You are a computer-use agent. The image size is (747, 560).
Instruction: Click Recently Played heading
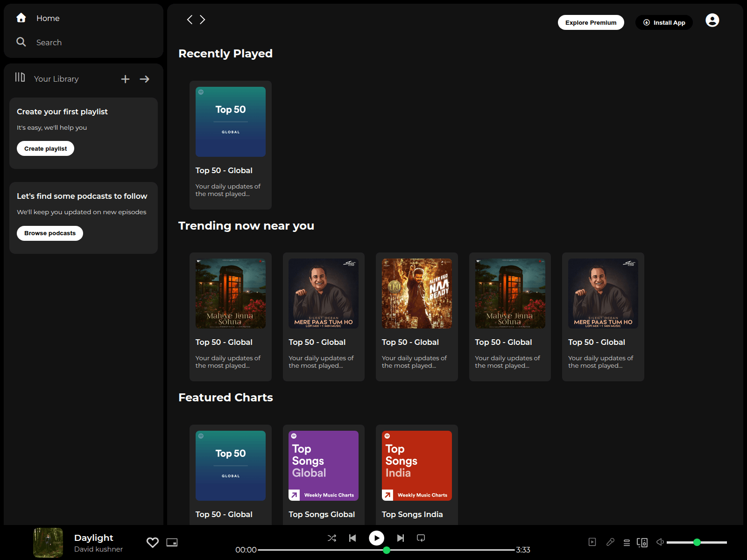click(226, 54)
